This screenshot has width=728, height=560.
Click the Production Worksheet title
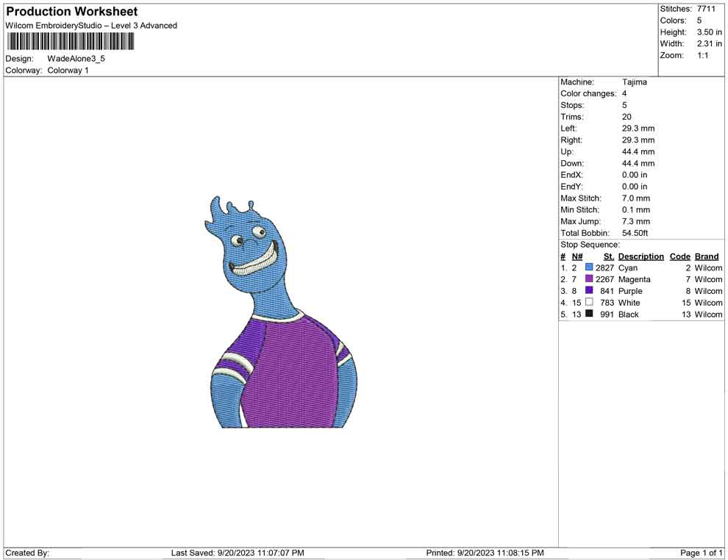(72, 12)
